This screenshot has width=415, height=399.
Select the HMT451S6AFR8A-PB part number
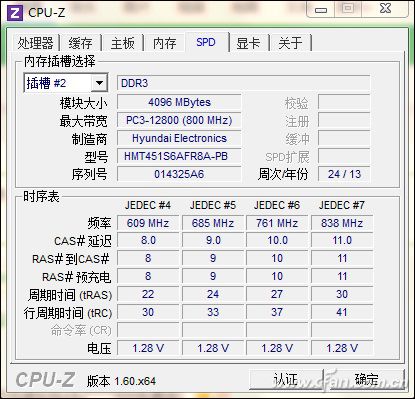(179, 156)
